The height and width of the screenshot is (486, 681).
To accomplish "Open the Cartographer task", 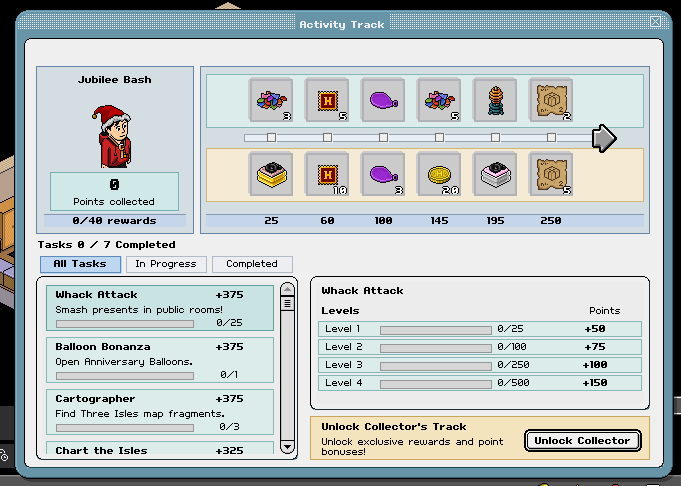I will [x=160, y=412].
